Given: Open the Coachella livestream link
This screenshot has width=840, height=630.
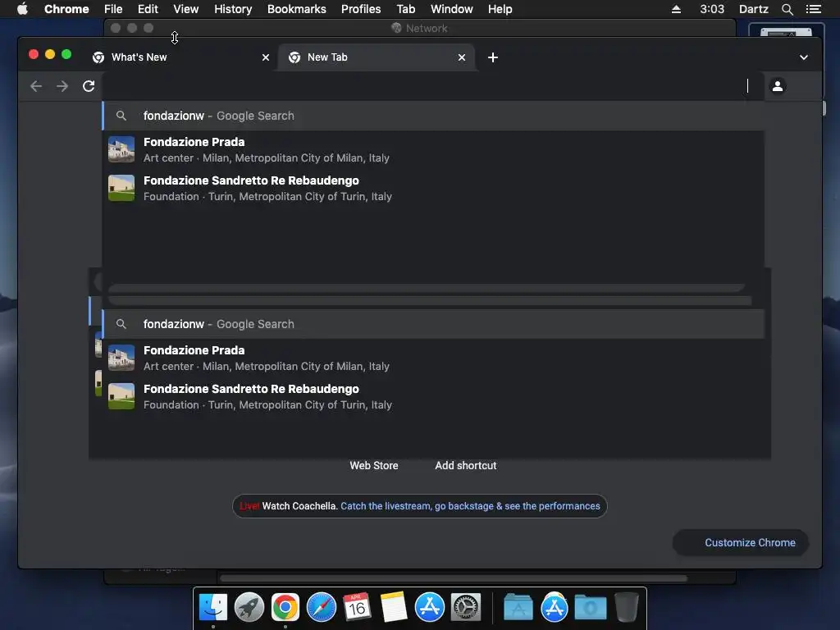Looking at the screenshot, I should coord(470,506).
